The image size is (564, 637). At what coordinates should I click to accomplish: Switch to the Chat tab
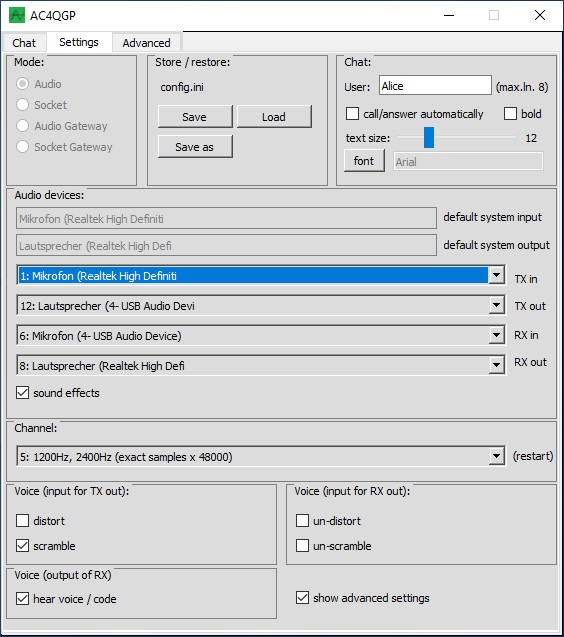click(24, 43)
